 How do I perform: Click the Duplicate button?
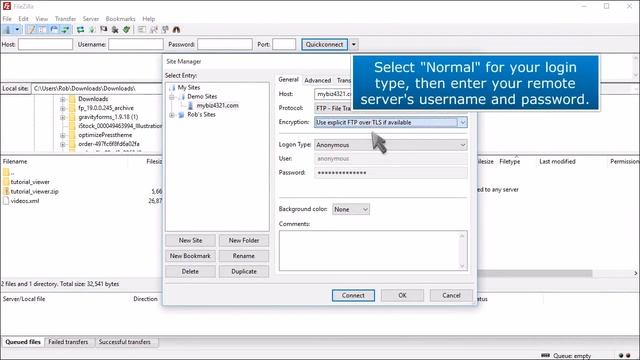click(x=244, y=271)
